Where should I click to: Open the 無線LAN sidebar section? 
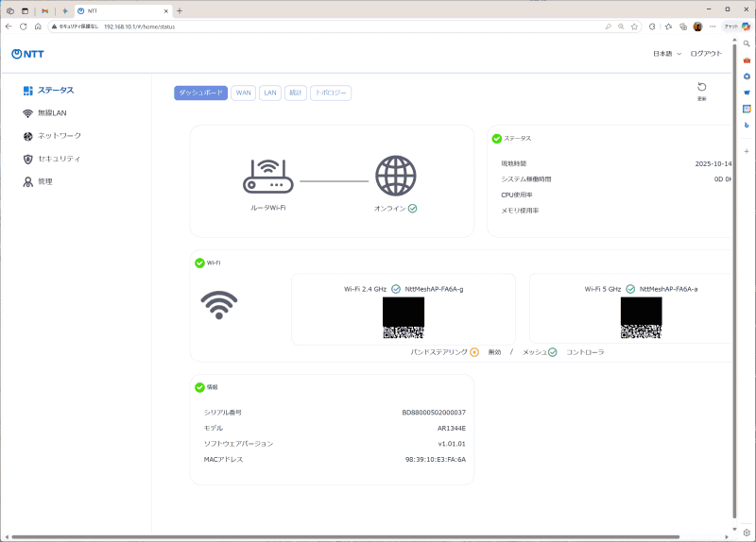tap(44, 112)
